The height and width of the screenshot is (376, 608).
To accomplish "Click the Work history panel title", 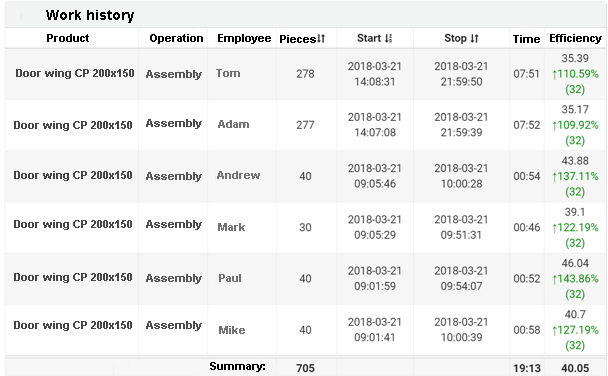I will [x=90, y=15].
